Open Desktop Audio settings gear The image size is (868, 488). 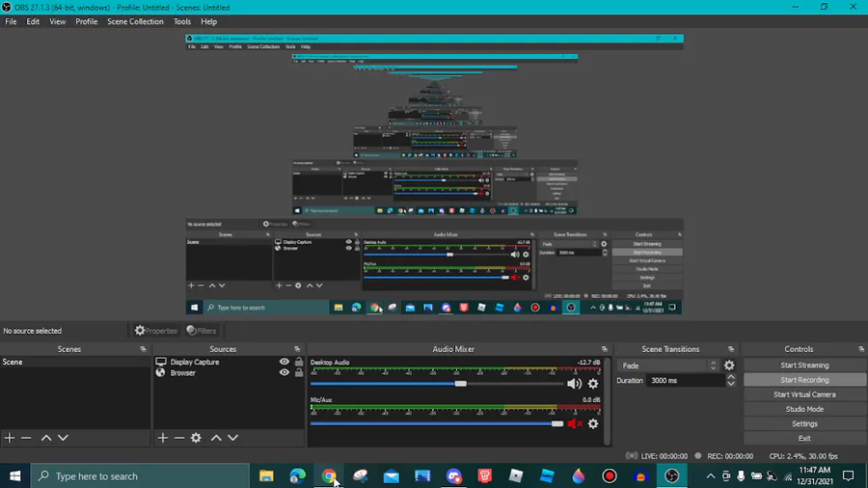[x=593, y=384]
